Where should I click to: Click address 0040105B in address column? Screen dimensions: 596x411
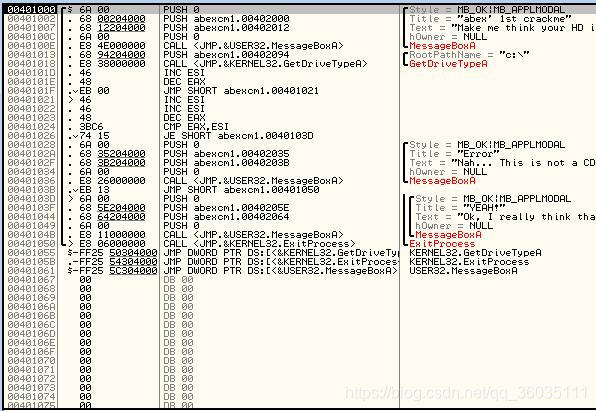click(31, 262)
